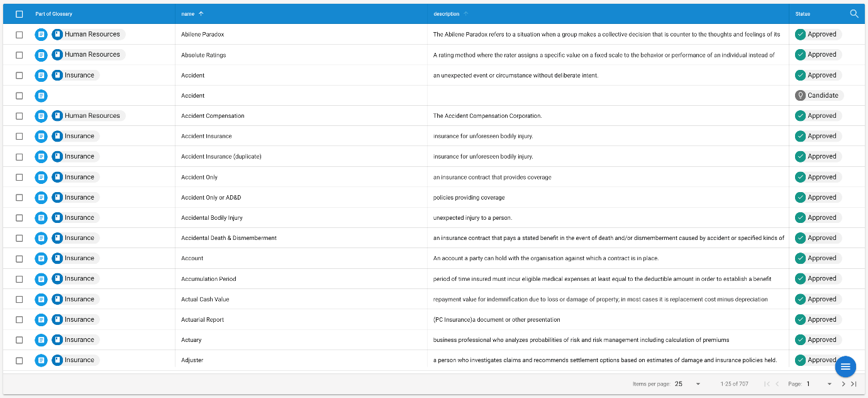Toggle the select-all checkbox in the header
The image size is (868, 398).
[x=19, y=14]
